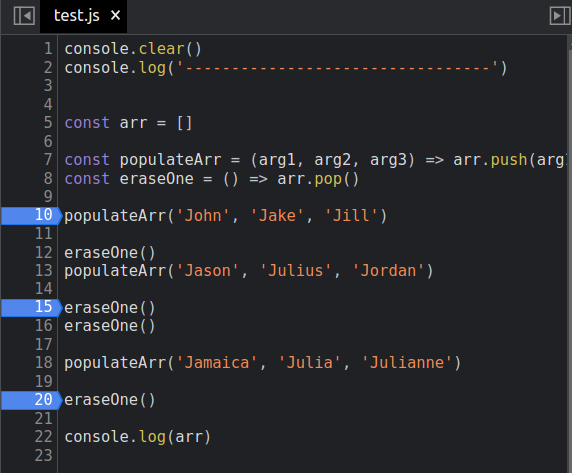Remove breakpoint on line 20

point(31,400)
